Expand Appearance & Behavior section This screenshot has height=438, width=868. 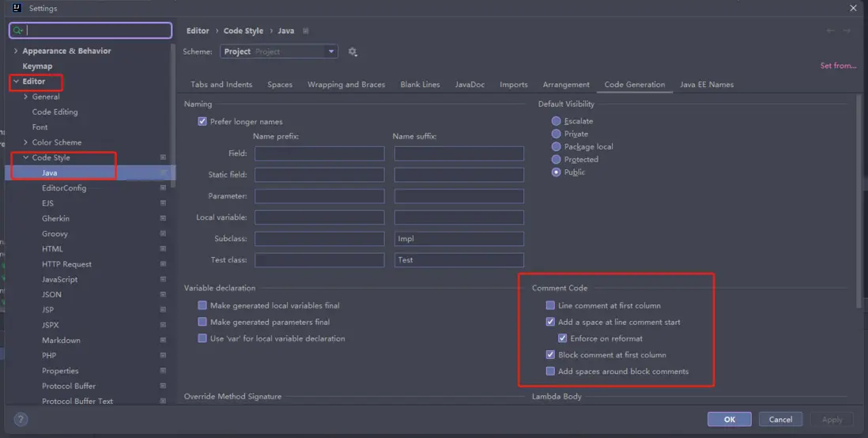point(16,51)
